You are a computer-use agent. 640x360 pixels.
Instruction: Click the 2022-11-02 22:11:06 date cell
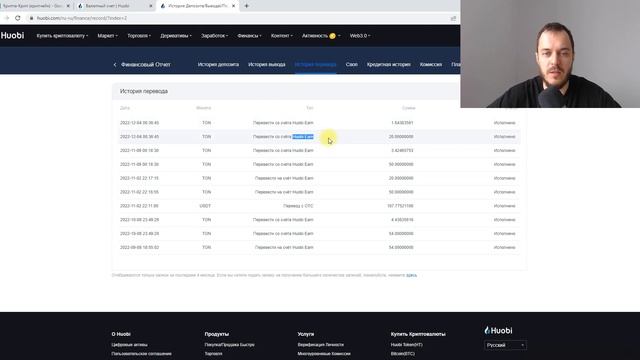[139, 206]
